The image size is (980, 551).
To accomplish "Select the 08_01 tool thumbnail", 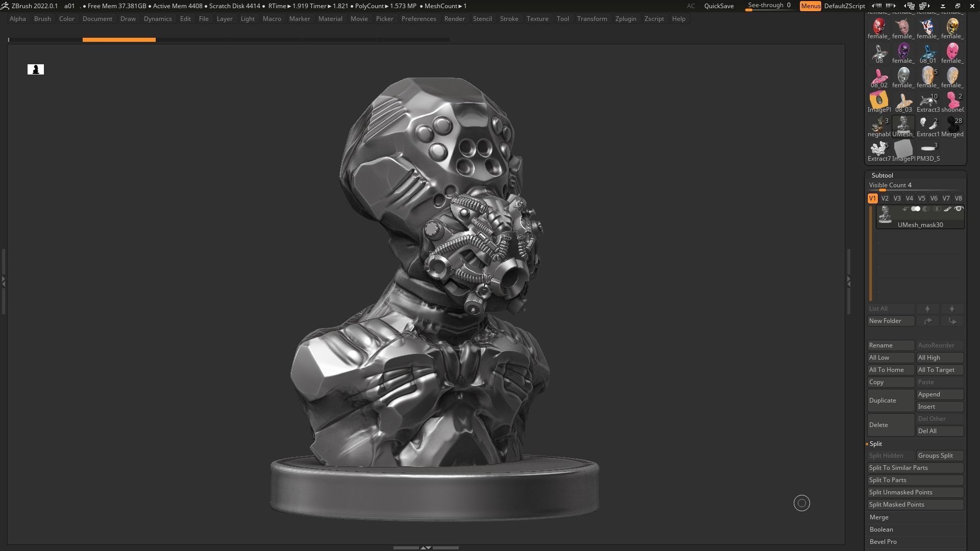I will (928, 52).
